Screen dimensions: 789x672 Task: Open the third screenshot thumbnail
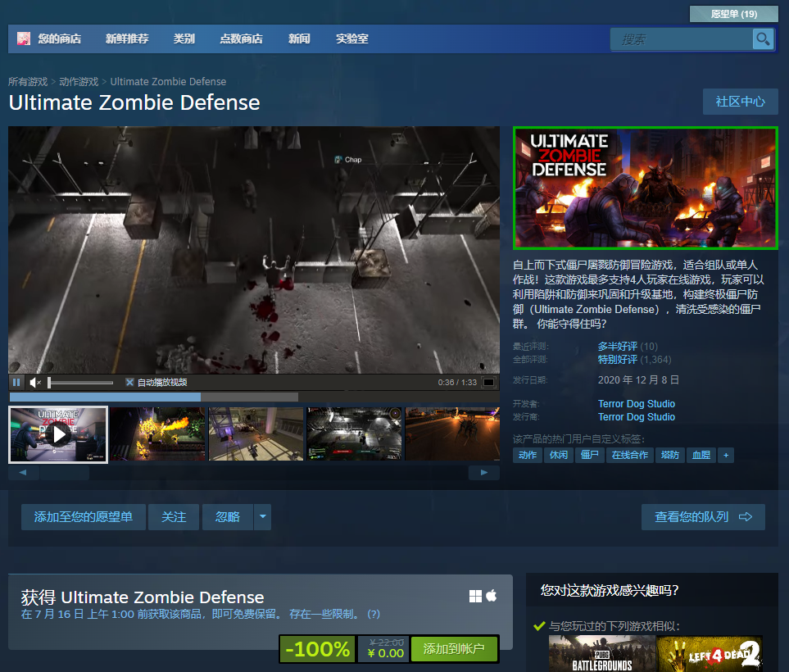[x=256, y=434]
